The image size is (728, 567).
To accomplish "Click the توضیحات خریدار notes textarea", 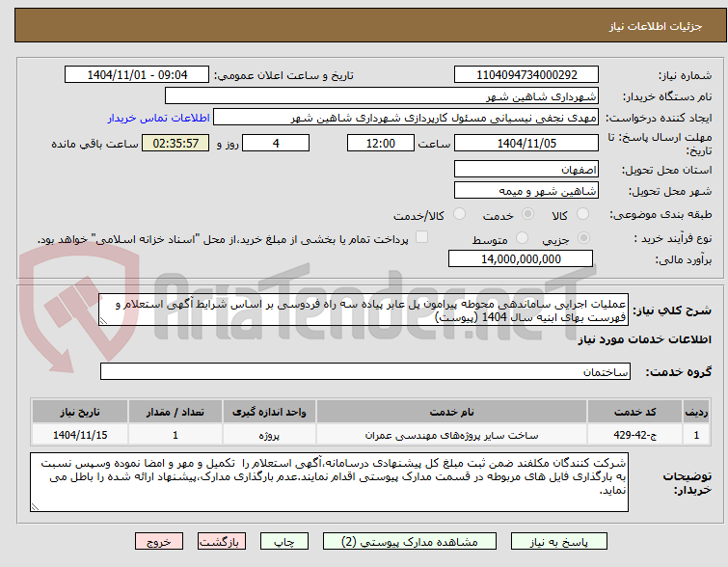I will pos(329,482).
